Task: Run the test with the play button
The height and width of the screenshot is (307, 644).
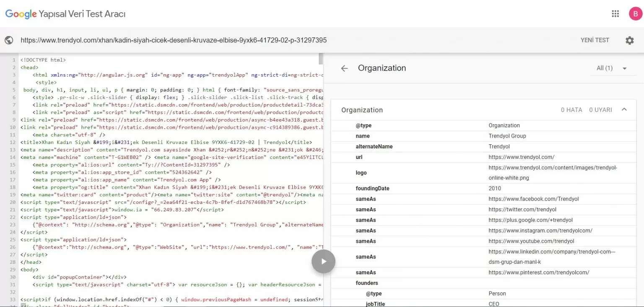Action: [x=323, y=261]
